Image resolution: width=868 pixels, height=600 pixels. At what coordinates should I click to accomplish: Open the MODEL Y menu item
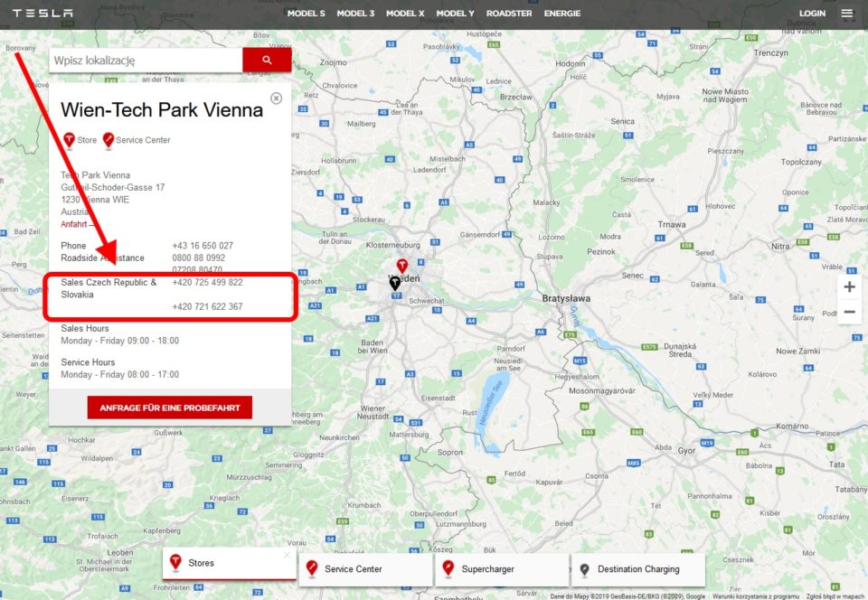point(455,14)
